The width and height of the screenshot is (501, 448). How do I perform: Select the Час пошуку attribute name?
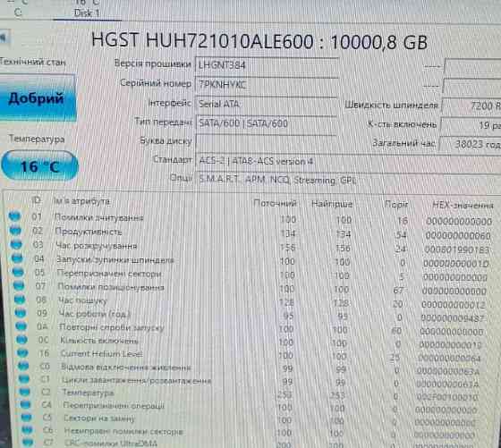(x=82, y=300)
